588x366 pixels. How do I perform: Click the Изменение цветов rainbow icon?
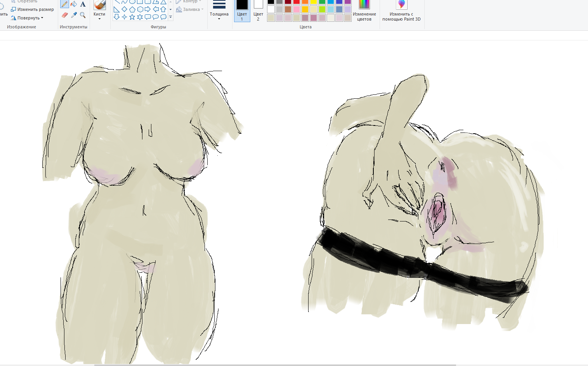tap(364, 4)
